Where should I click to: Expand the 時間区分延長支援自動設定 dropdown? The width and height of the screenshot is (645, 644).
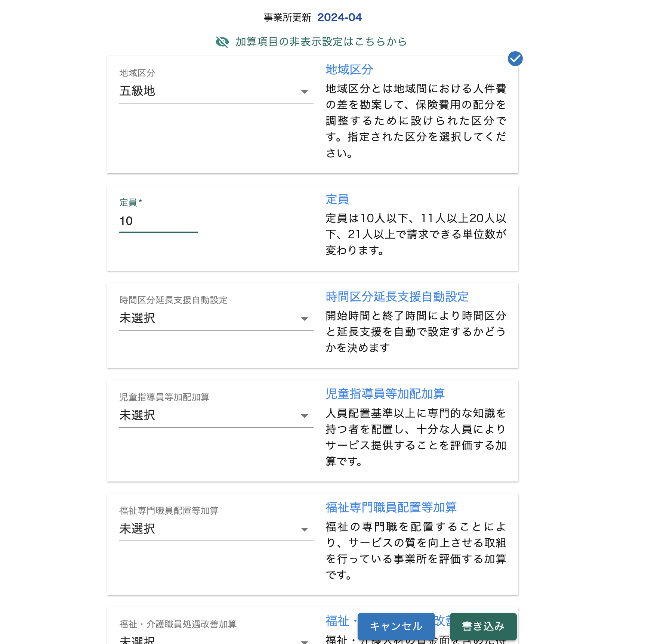tap(209, 318)
